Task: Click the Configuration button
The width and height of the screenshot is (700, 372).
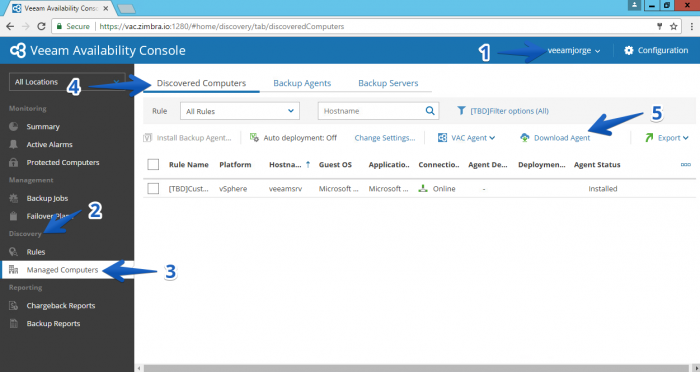Action: [x=656, y=50]
